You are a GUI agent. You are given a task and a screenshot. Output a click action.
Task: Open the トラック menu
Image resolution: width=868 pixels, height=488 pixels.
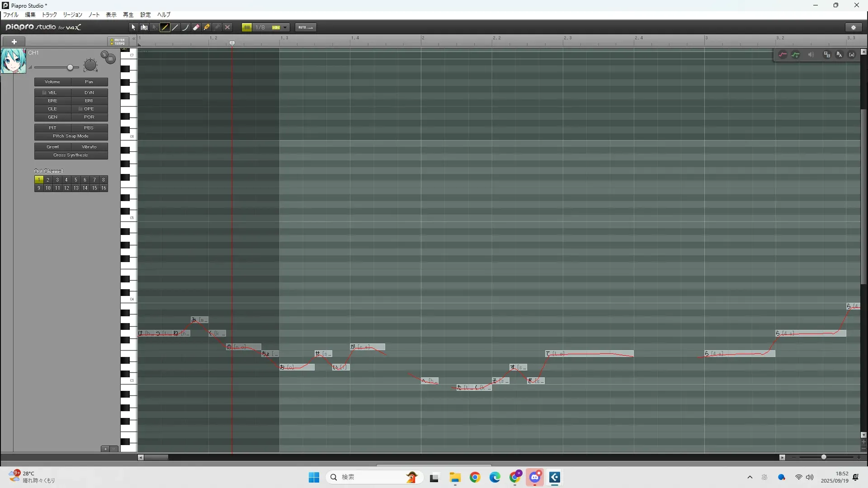(x=49, y=15)
